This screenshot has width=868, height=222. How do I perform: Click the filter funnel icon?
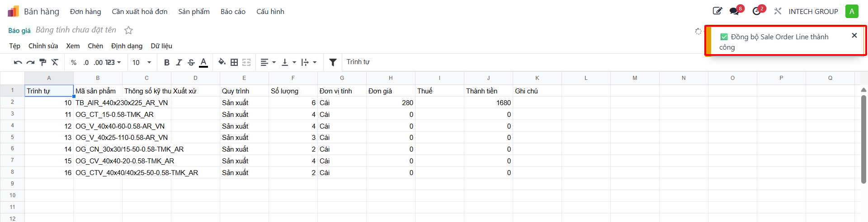click(333, 62)
